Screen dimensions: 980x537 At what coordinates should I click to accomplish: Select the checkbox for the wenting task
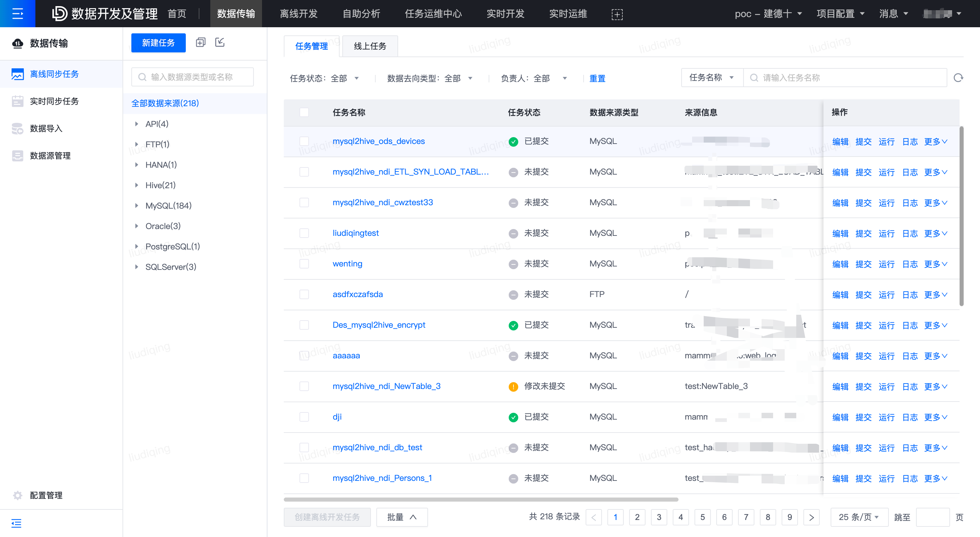point(304,263)
